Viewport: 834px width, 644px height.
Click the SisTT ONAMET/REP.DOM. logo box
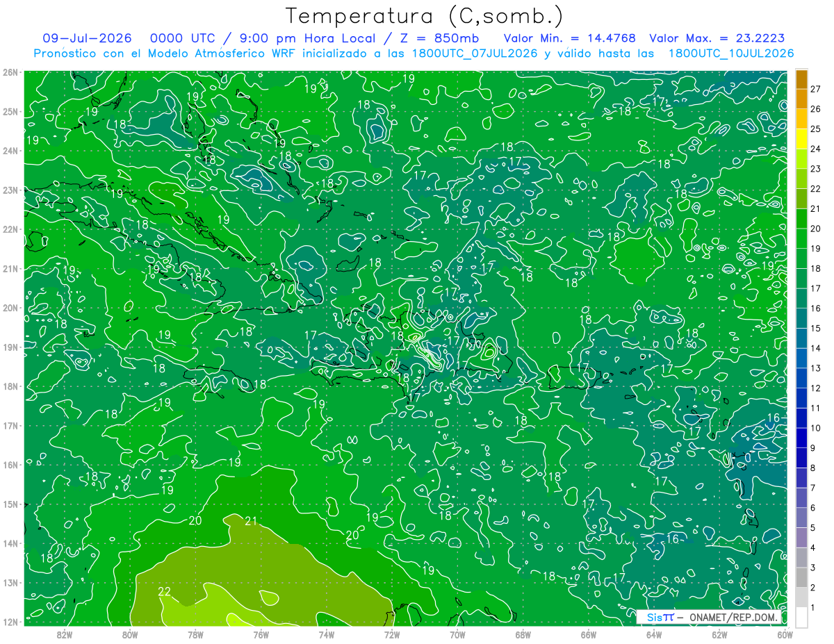coord(710,618)
